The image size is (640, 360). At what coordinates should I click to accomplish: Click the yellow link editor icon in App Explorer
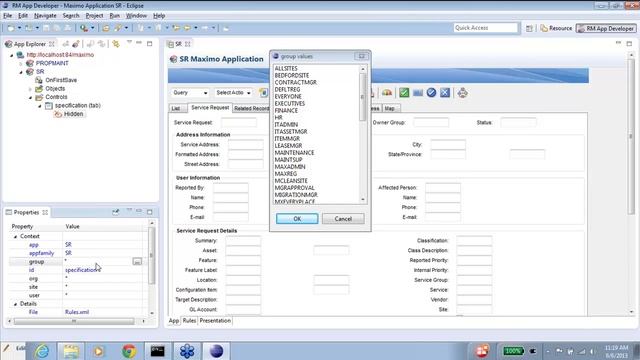[116, 44]
